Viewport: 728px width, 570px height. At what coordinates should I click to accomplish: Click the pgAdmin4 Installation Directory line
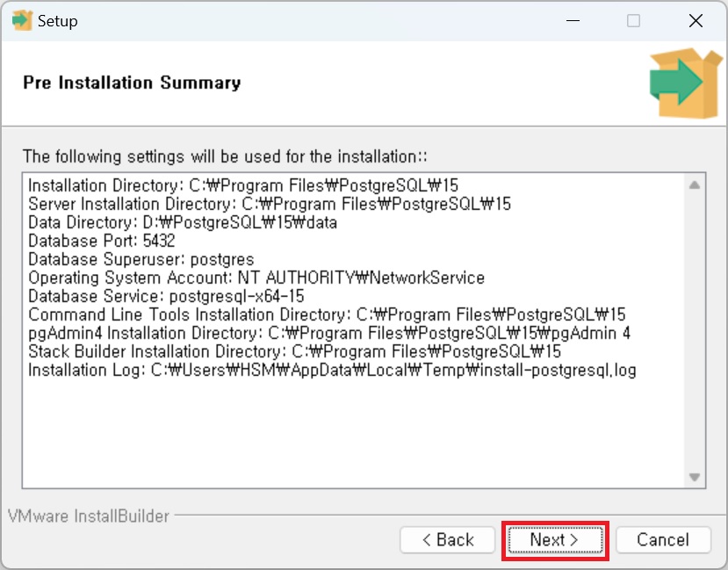[x=329, y=333]
